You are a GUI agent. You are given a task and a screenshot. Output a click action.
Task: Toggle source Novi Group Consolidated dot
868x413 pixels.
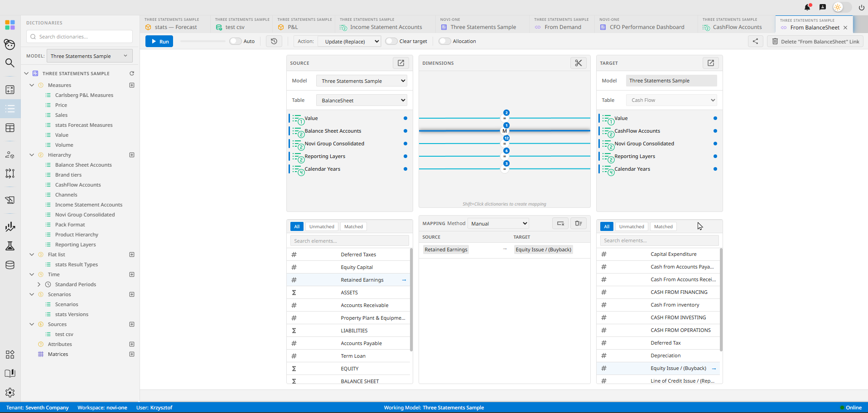[x=405, y=144]
